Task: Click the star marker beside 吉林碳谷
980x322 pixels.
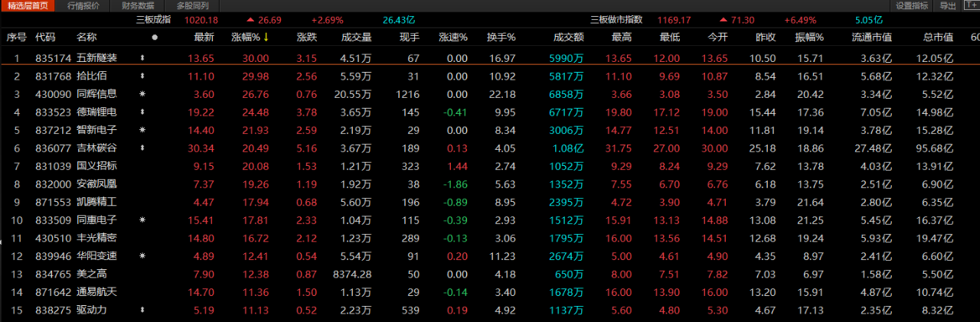Action: pyautogui.click(x=142, y=148)
